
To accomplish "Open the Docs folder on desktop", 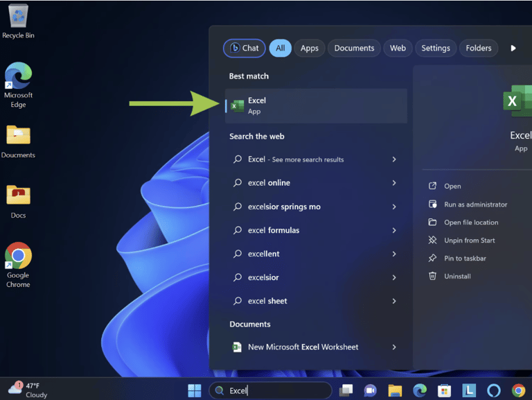I will pos(18,202).
